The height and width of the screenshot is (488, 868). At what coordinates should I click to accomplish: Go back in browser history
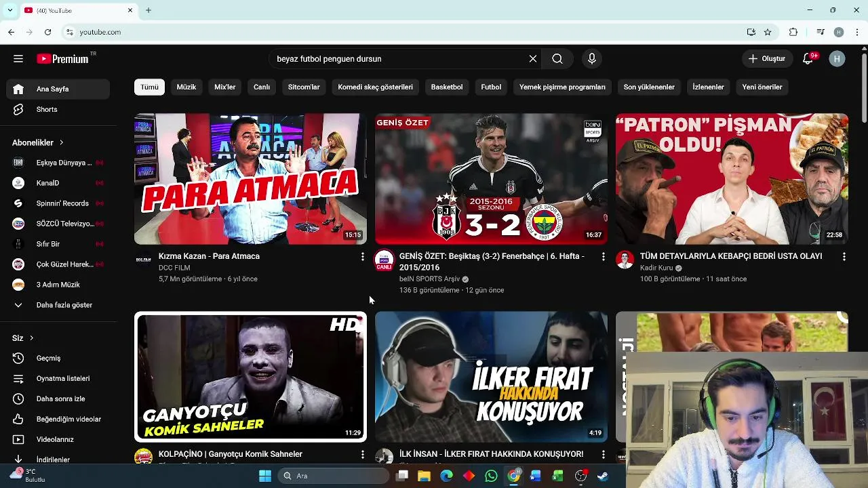[x=11, y=32]
